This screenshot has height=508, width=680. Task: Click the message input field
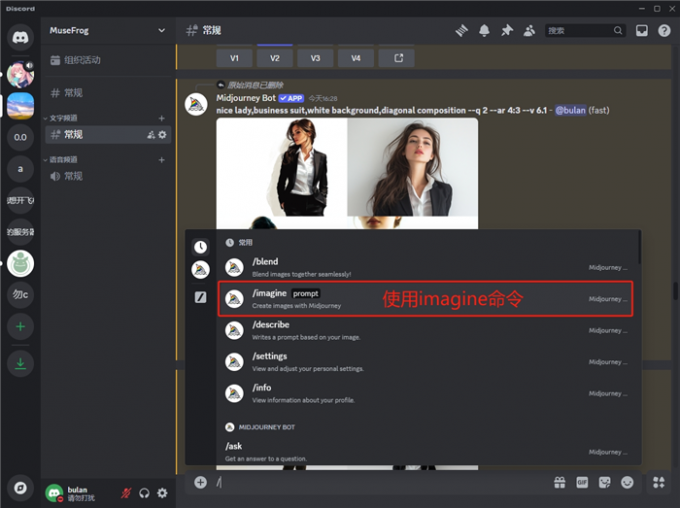(x=382, y=482)
